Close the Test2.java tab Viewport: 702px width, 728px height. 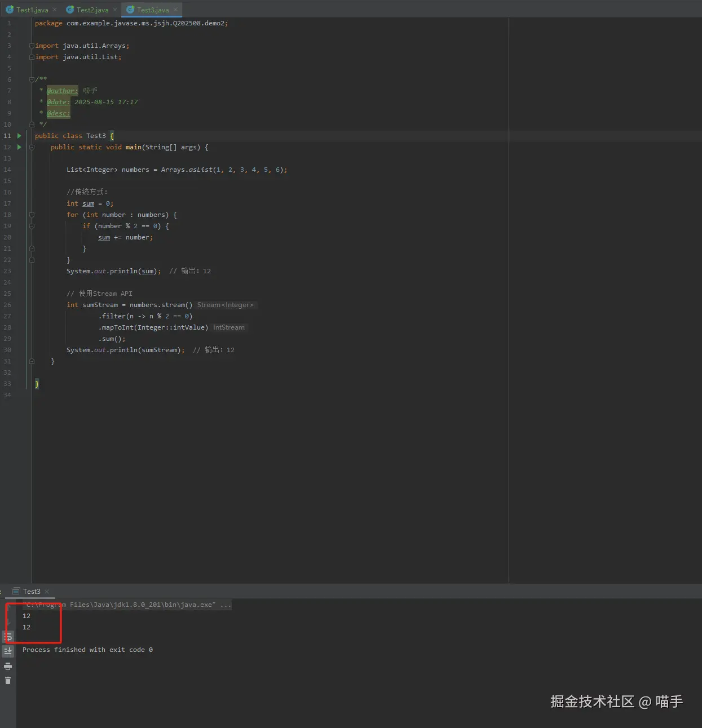point(115,10)
